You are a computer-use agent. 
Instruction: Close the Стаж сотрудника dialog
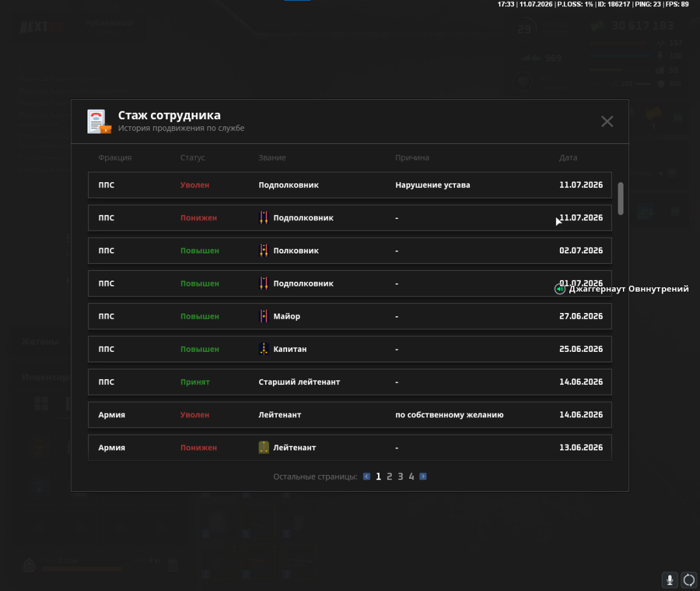607,121
